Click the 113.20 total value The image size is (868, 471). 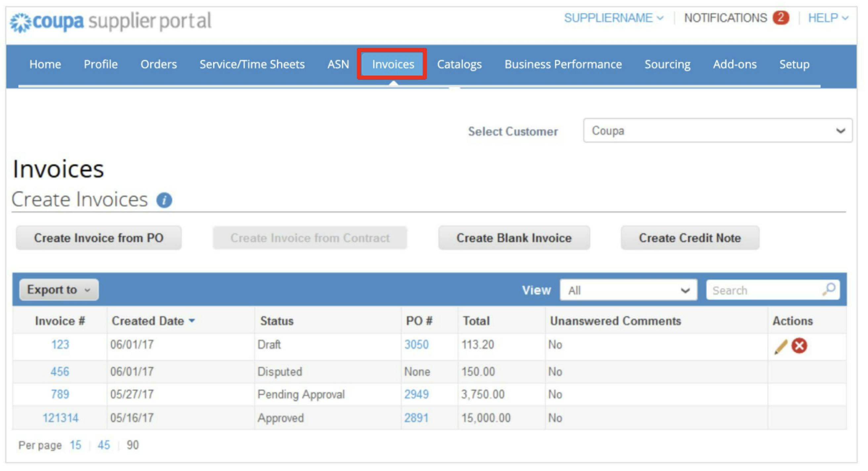click(x=477, y=345)
